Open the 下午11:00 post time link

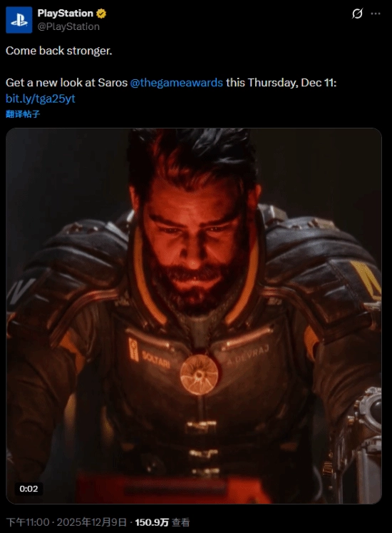28,522
